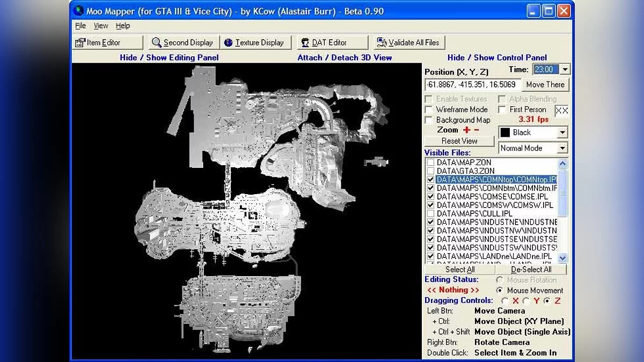Open the File menu
Viewport: 644px width, 362px height.
(80, 25)
